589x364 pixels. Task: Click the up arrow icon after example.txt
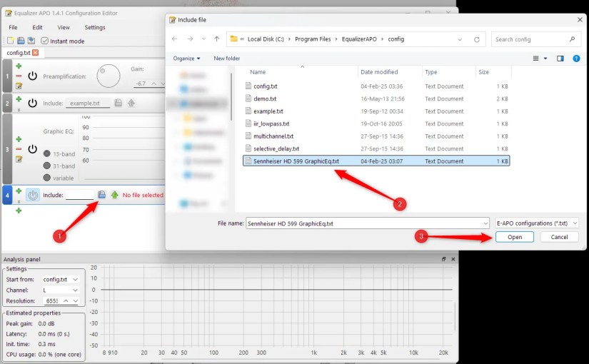pyautogui.click(x=131, y=103)
